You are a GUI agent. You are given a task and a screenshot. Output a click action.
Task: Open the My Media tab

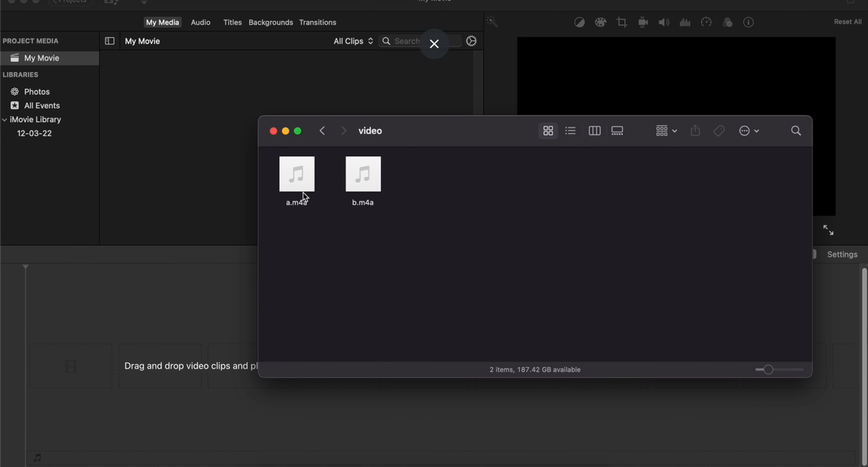coord(162,22)
